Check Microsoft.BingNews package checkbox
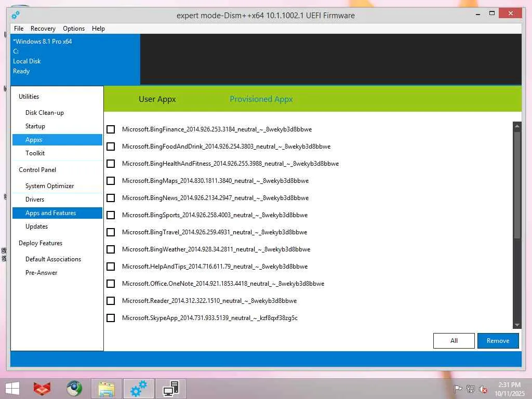 (x=111, y=198)
